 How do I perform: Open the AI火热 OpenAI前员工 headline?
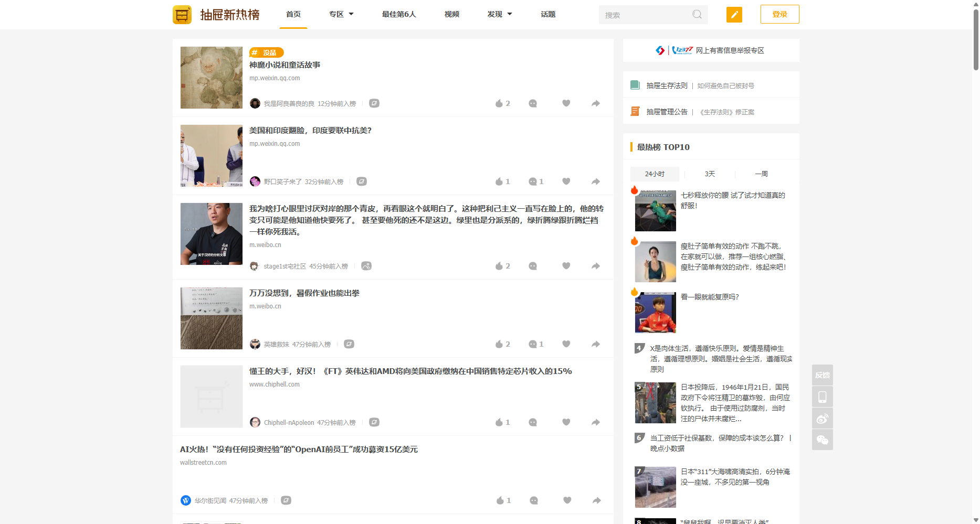tap(299, 450)
